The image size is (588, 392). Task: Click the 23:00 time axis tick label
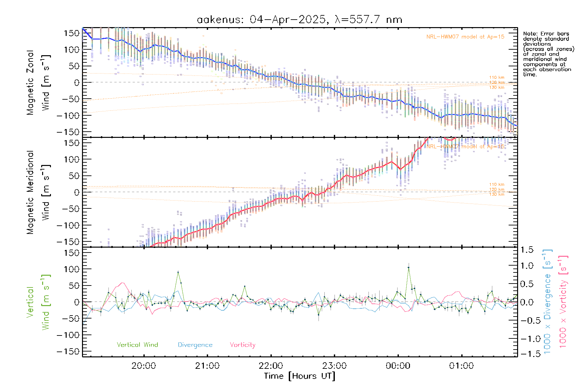pos(335,366)
